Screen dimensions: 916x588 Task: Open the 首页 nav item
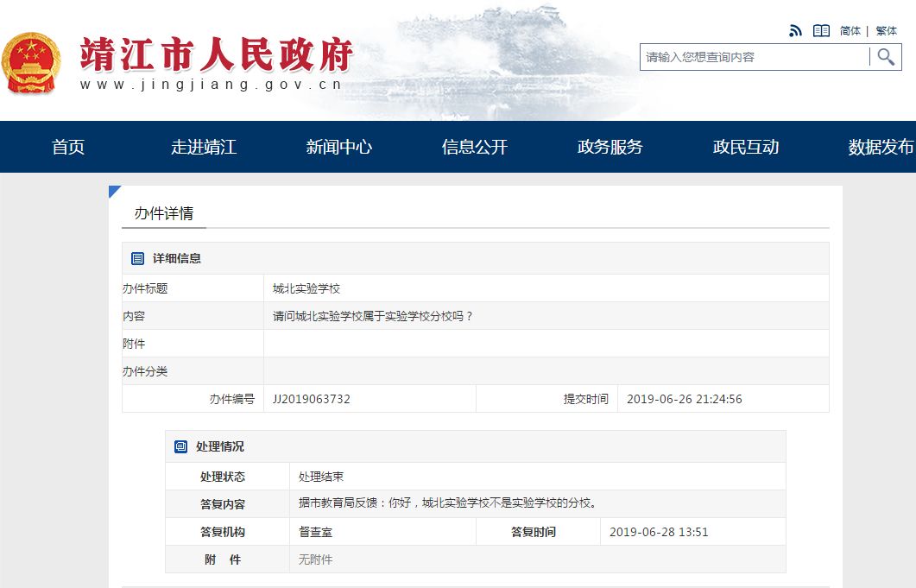click(x=68, y=147)
